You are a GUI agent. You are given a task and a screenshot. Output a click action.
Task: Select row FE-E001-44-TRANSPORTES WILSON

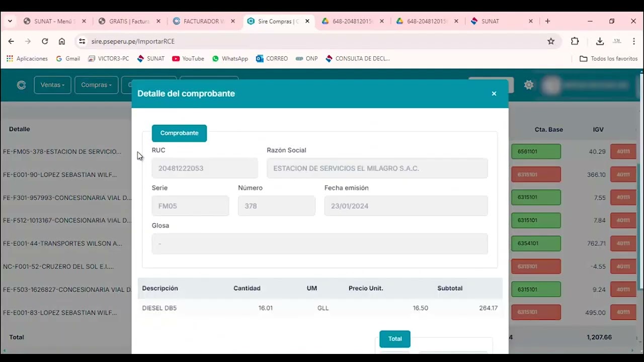tap(62, 243)
